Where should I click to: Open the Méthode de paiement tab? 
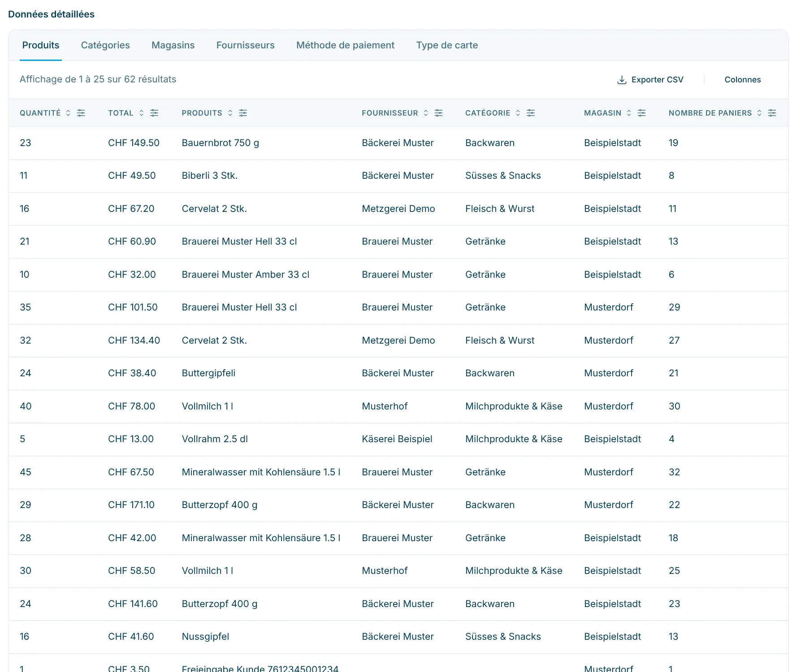(x=345, y=45)
